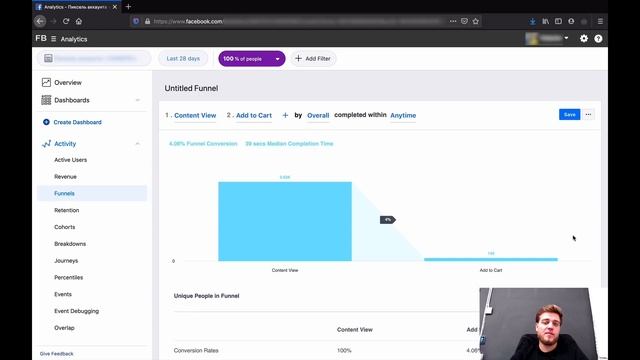Image resolution: width=640 pixels, height=360 pixels.
Task: Click the lock icon in address bar
Action: (147, 21)
